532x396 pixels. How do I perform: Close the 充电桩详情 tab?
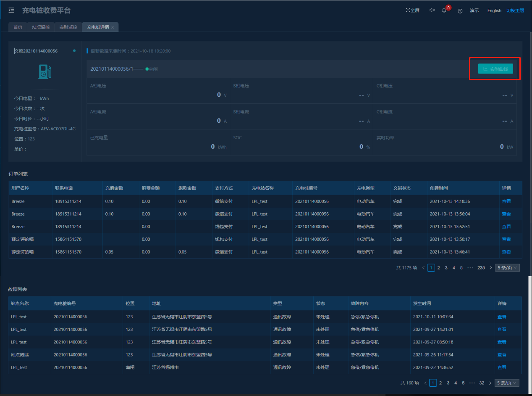113,27
